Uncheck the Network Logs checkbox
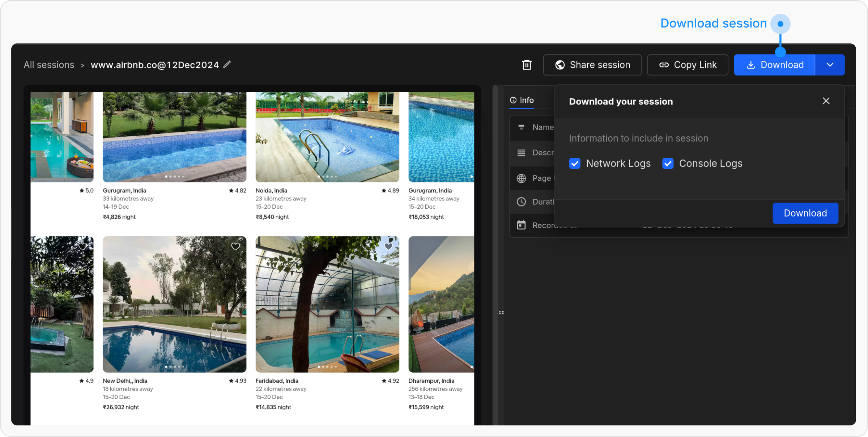Image resolution: width=868 pixels, height=437 pixels. tap(575, 164)
